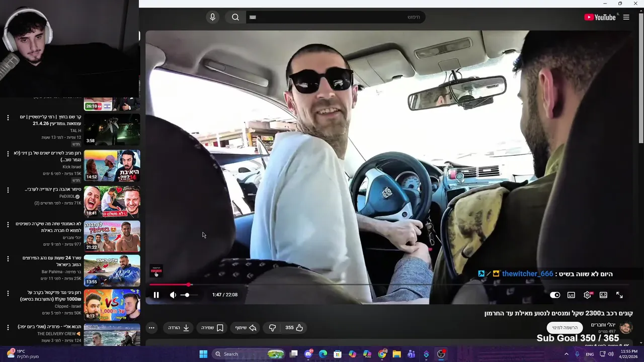Launch Microsoft Edge from taskbar
The height and width of the screenshot is (362, 644).
[x=323, y=354]
